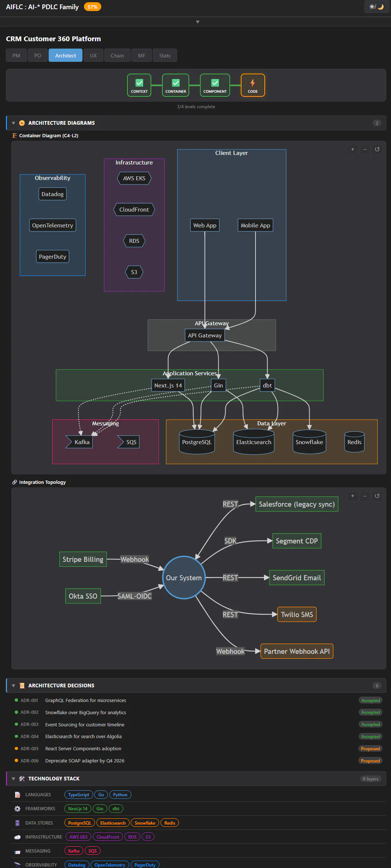Click the Messaging row icon
The width and height of the screenshot is (391, 868).
(x=17, y=851)
